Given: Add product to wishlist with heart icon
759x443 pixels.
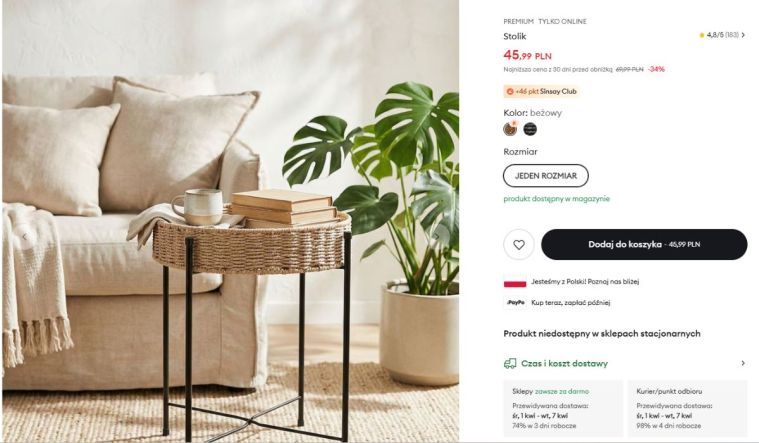Looking at the screenshot, I should point(518,244).
